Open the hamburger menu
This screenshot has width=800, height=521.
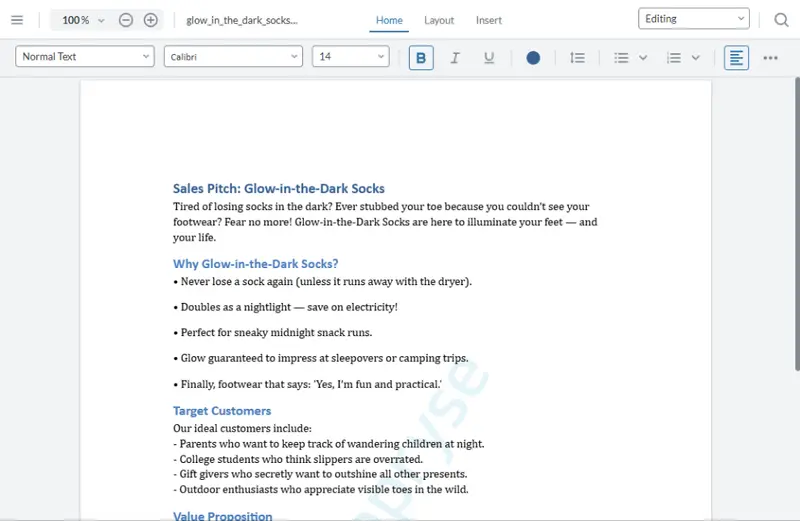17,20
